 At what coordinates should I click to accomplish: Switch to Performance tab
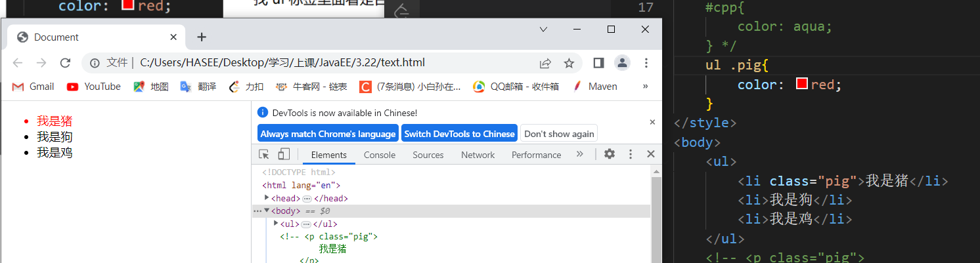point(537,155)
